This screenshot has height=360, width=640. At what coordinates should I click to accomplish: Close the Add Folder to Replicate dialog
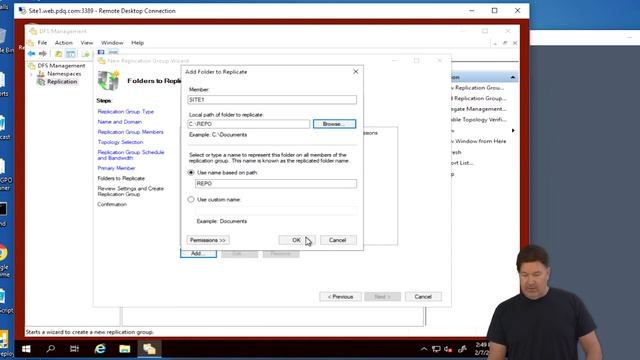pos(356,71)
